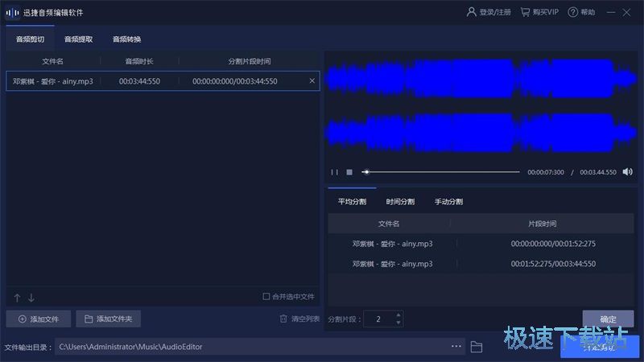644x362 pixels.
Task: Increase the split segment count
Action: 398,315
